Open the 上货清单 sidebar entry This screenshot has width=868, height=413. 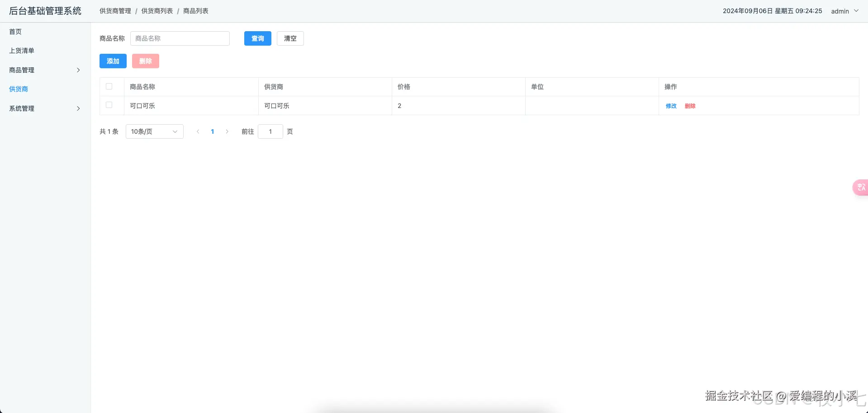coord(21,51)
